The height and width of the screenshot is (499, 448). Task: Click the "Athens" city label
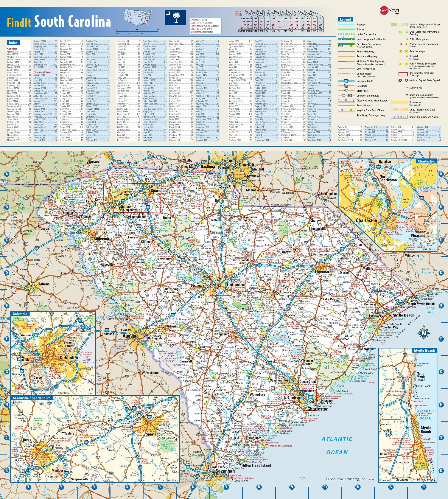click(x=44, y=284)
